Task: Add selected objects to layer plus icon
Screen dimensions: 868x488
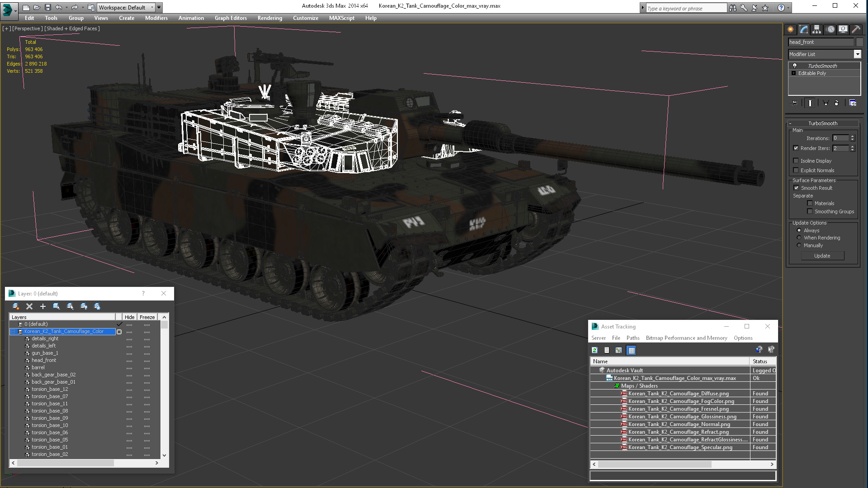Action: [43, 306]
